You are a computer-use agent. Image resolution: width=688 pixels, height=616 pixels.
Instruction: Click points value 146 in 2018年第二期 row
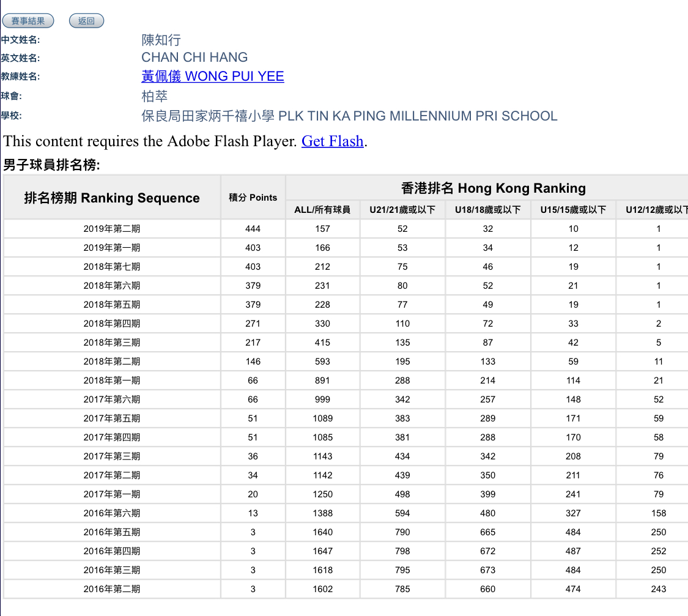pos(253,362)
